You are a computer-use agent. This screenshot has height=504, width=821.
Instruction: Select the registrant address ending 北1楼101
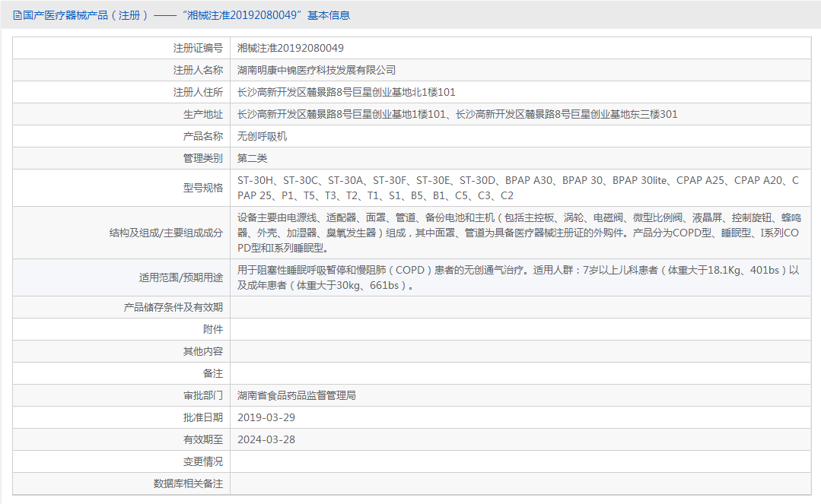[x=346, y=92]
